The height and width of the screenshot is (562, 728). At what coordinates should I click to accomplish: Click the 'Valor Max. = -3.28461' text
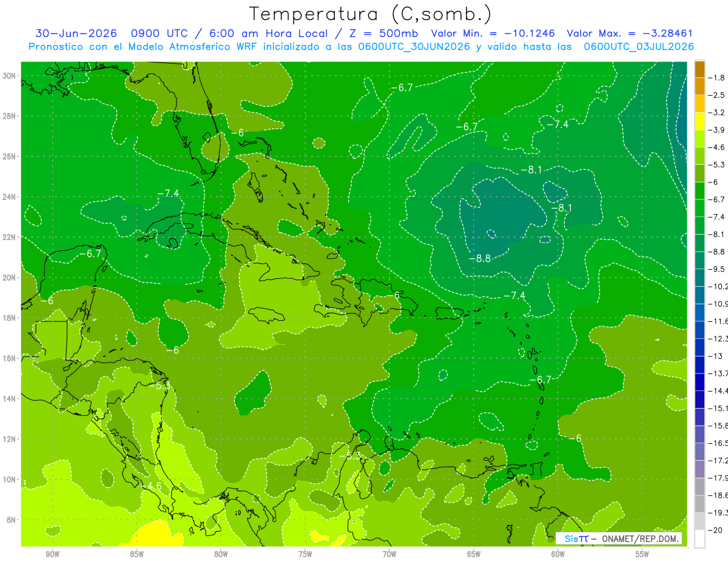[630, 33]
